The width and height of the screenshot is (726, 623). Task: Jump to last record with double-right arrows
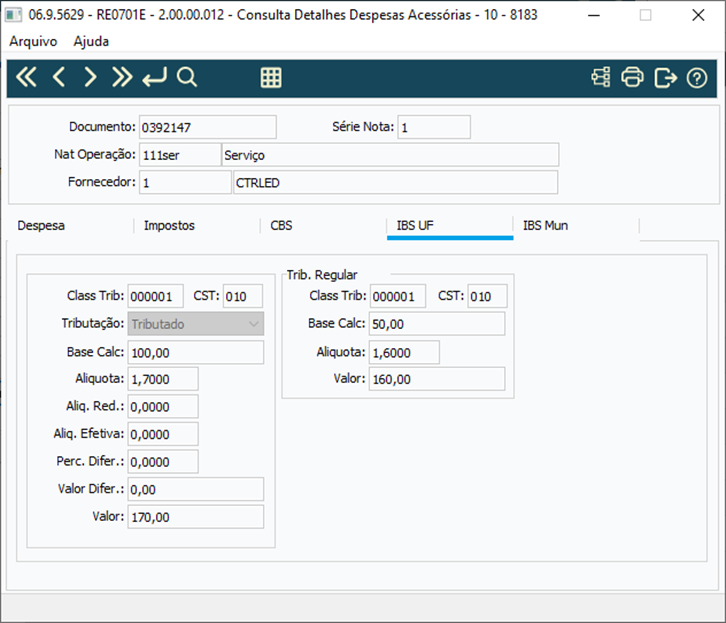(x=122, y=77)
